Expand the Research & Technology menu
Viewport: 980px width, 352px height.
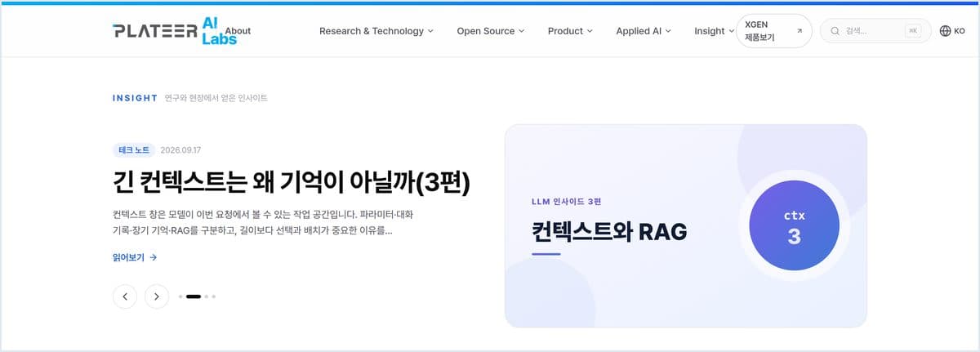[x=376, y=31]
